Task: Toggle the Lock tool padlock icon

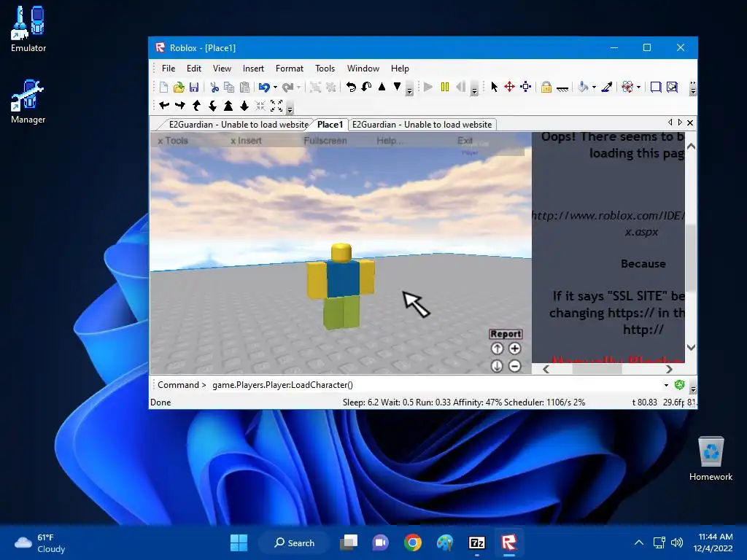Action: click(546, 87)
